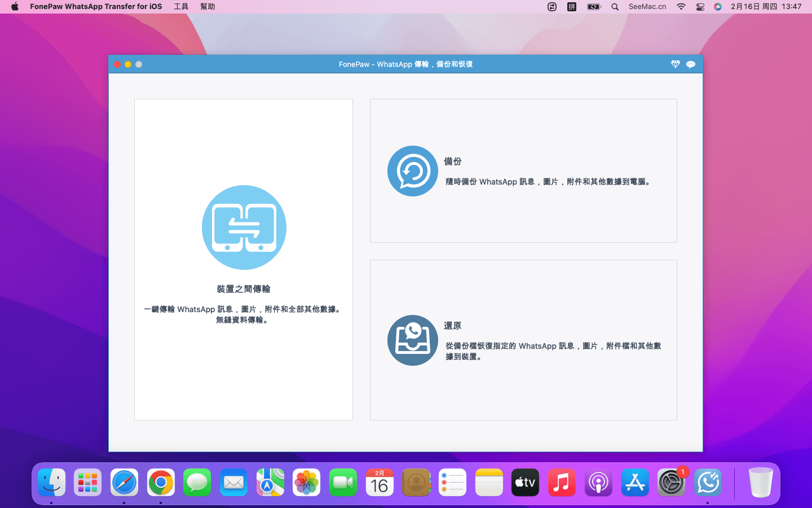Screen dimensions: 812x508
Task: Launch Safari from the Dock
Action: [124, 483]
